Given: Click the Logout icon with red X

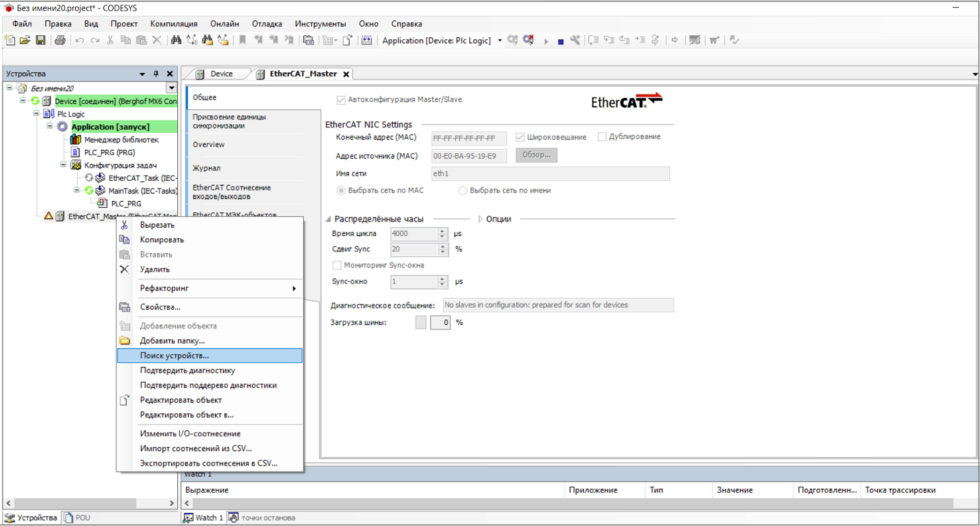Looking at the screenshot, I should tap(528, 40).
